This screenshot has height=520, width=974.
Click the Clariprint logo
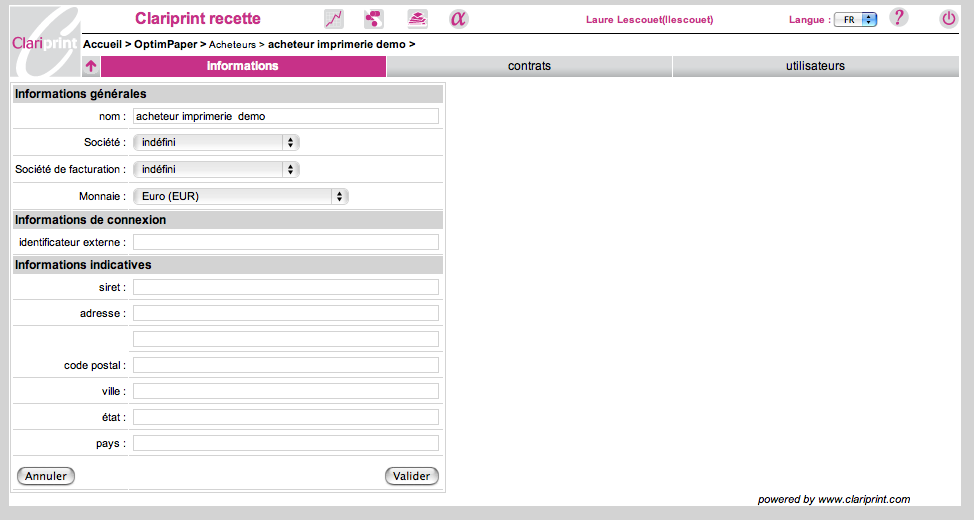pos(44,41)
